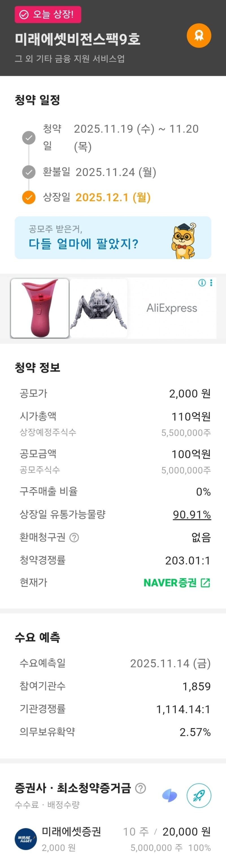Tap the blue cloud-shaped icon

170,795
